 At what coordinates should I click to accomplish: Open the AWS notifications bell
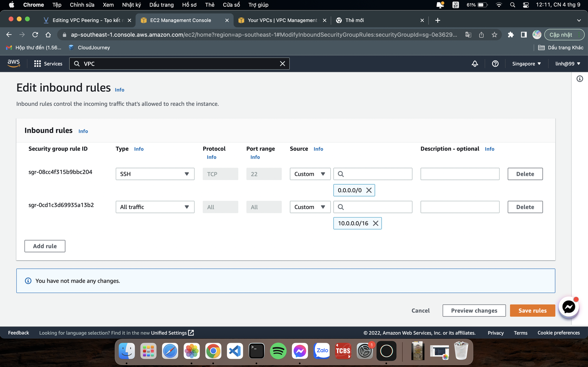(475, 64)
